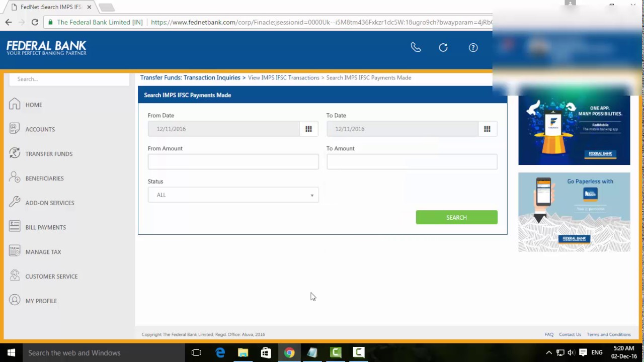The image size is (644, 362).
Task: Open the Windows Store taskbar icon
Action: click(x=266, y=353)
